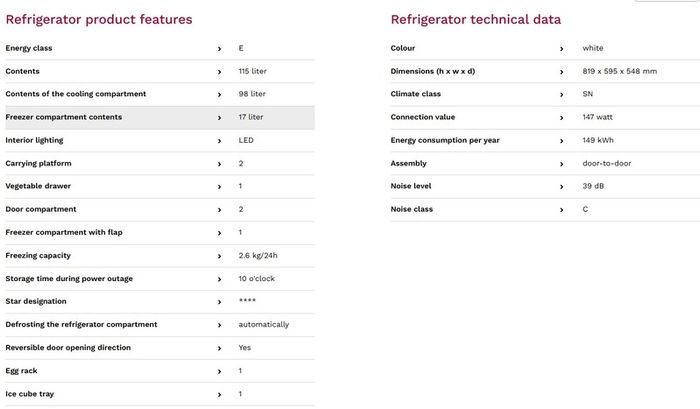Click the chevron for Star designation row
The image size is (700, 409).
(x=219, y=302)
